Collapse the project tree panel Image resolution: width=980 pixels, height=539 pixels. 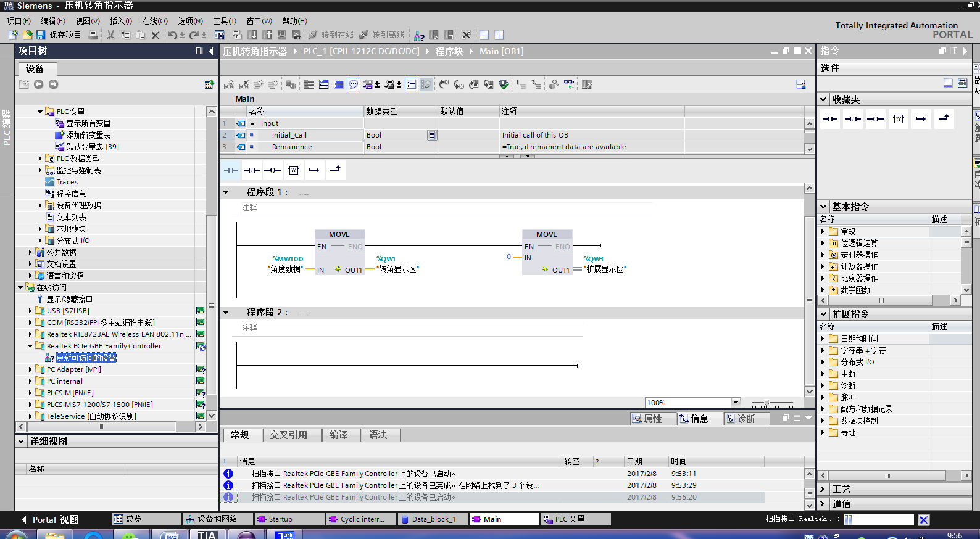[x=211, y=51]
